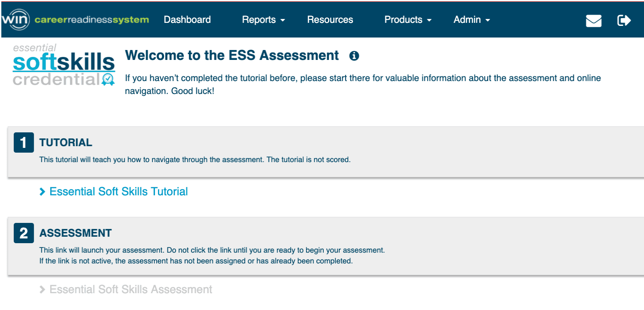Screen dimensions: 644x310
Task: Click the number 1 step badge
Action: coord(24,143)
